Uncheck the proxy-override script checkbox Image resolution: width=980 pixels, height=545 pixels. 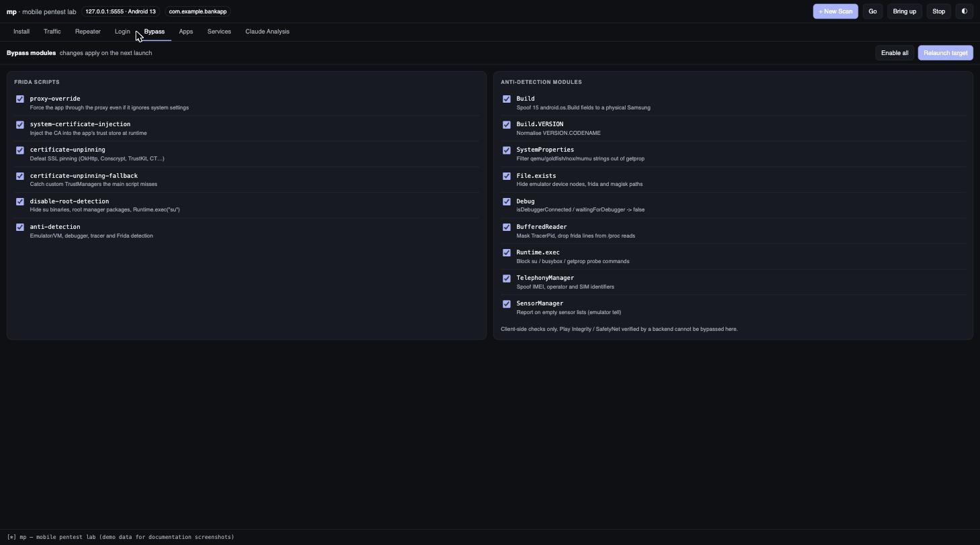coord(20,99)
